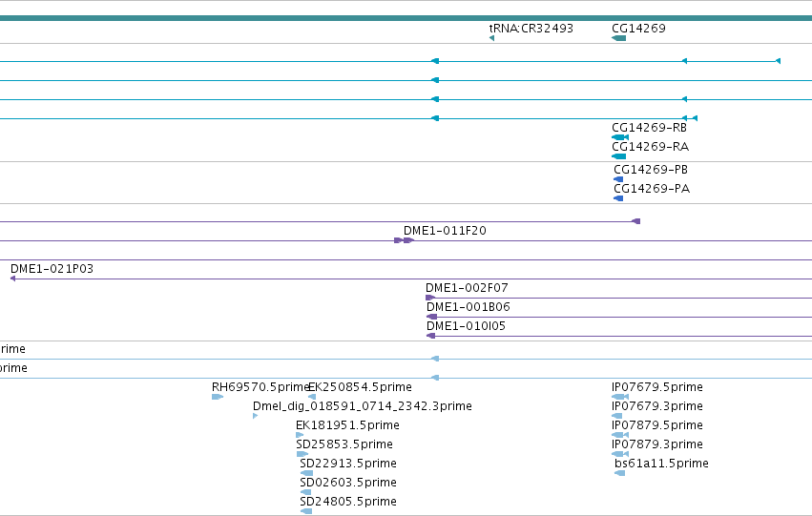
Task: Click the SD22913.5prime feature glyph
Action: pyautogui.click(x=306, y=474)
